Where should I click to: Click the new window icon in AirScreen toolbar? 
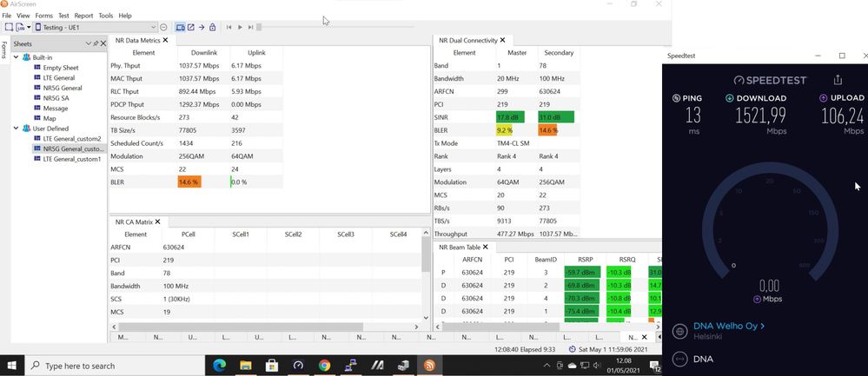click(9, 27)
